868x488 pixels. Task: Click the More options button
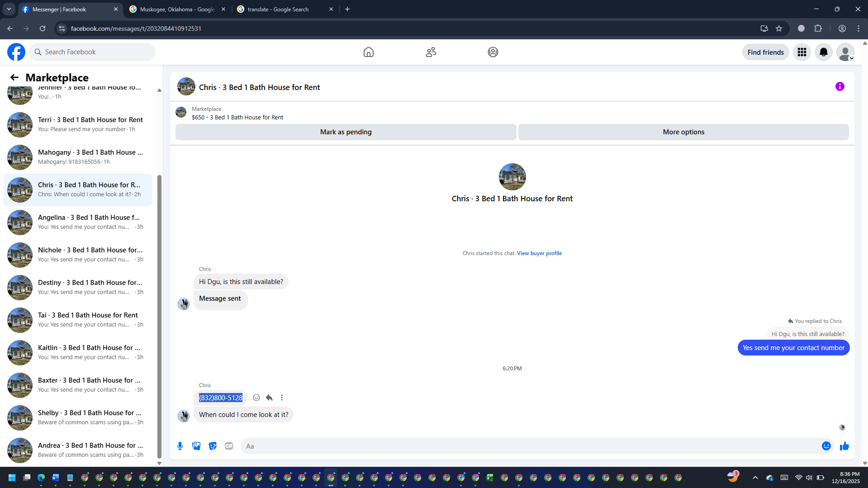[683, 132]
